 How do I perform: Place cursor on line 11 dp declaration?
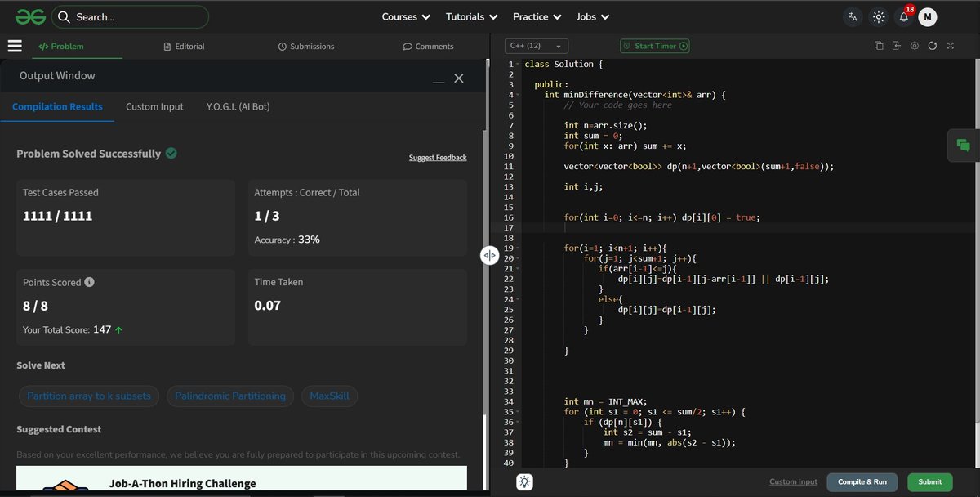click(698, 167)
